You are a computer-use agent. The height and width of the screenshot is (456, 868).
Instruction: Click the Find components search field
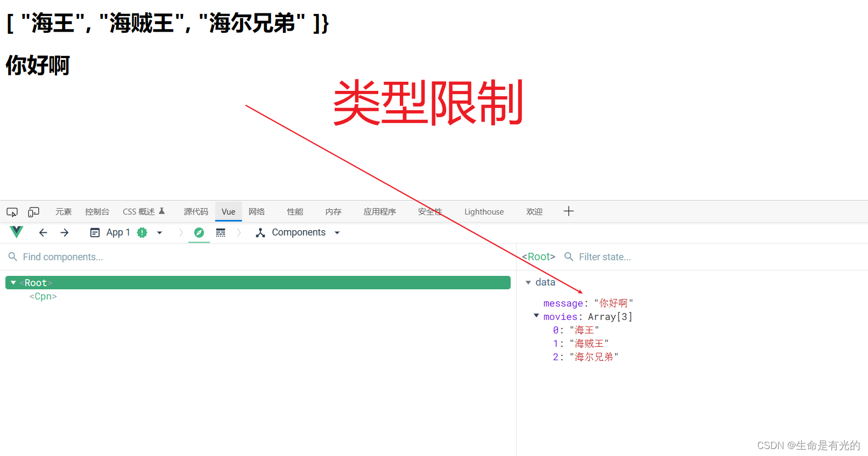tap(258, 257)
